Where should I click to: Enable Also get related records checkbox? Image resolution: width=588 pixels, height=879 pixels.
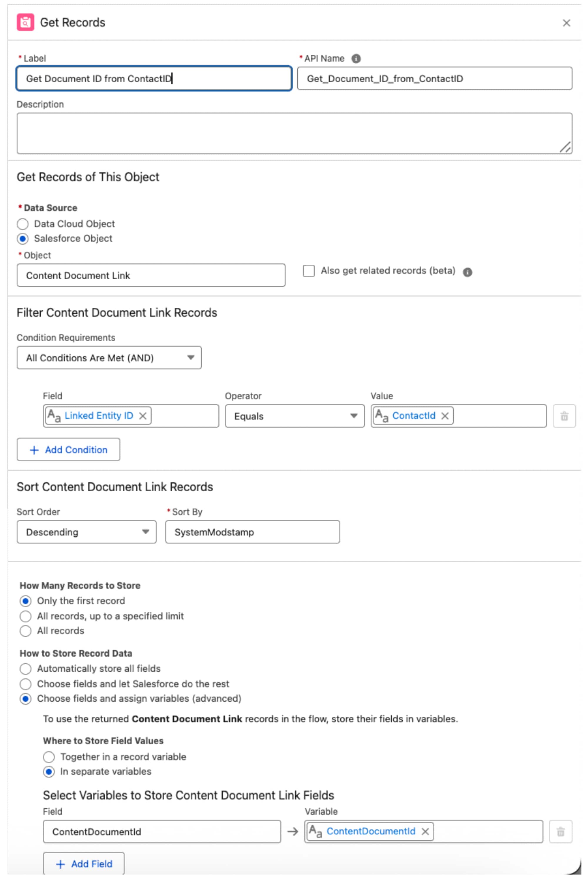click(308, 271)
